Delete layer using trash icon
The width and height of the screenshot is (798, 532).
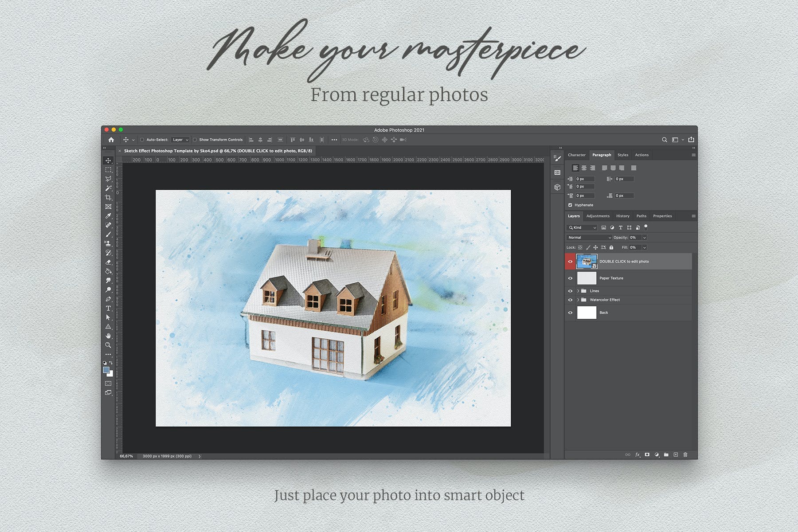(685, 454)
